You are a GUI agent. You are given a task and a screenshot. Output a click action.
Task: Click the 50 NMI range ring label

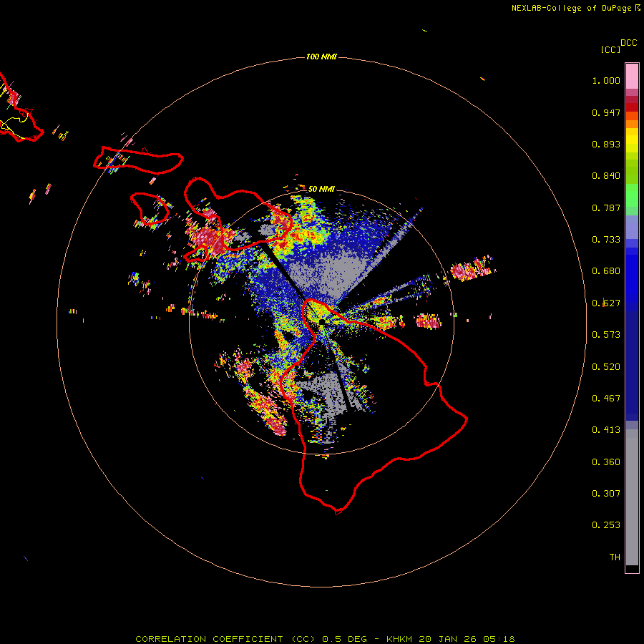(x=321, y=189)
